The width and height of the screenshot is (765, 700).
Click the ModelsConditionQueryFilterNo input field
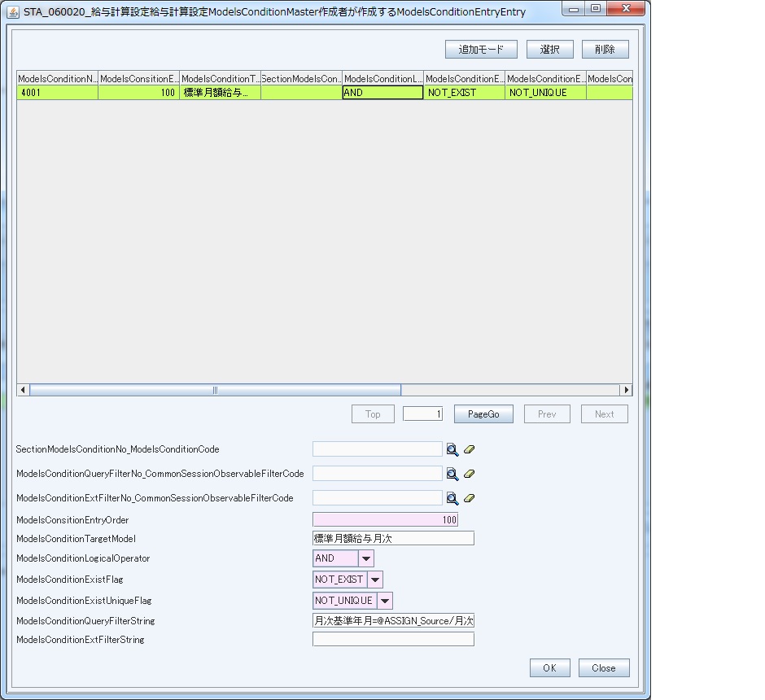tap(377, 474)
